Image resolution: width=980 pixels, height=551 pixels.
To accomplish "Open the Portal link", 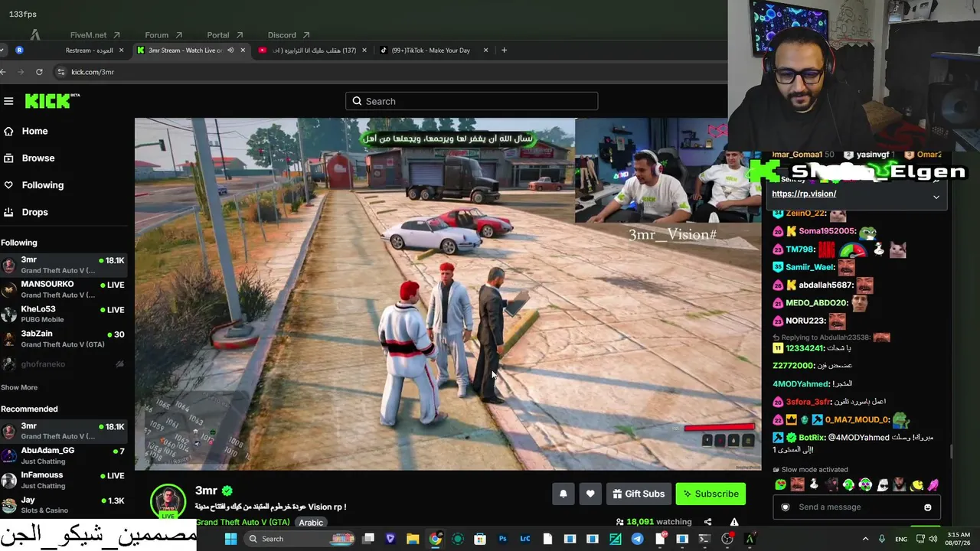I will (x=224, y=35).
